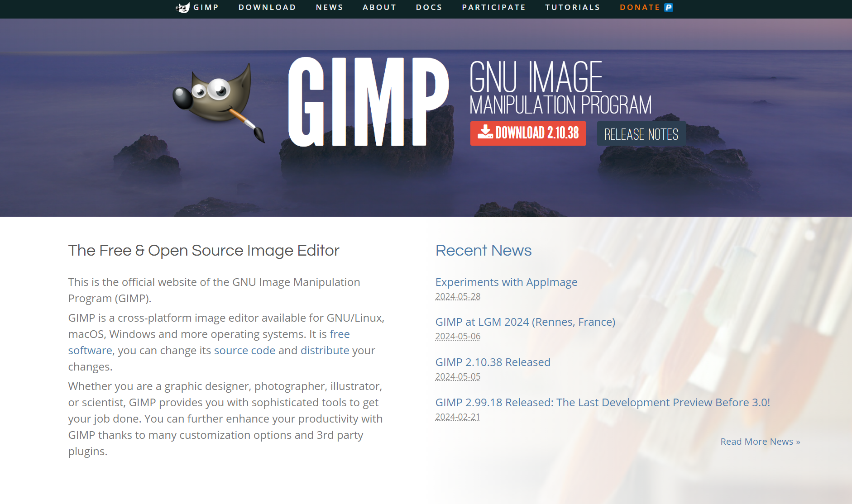Follow the "source code" link
This screenshot has height=504, width=852.
244,350
